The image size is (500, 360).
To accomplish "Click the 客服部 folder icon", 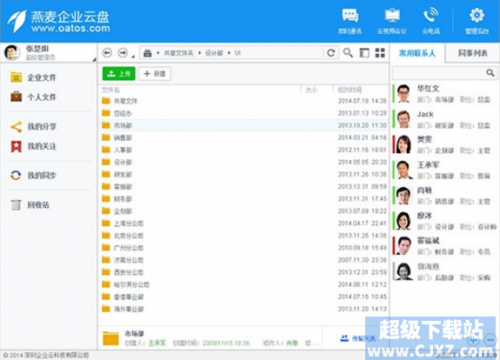I will [106, 186].
